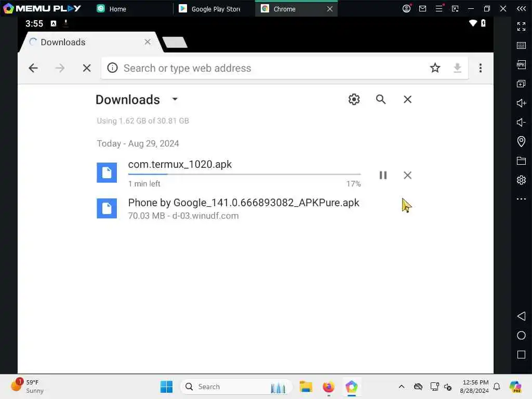Show hidden system tray icons
Viewport: 532px width, 399px height.
tap(402, 387)
